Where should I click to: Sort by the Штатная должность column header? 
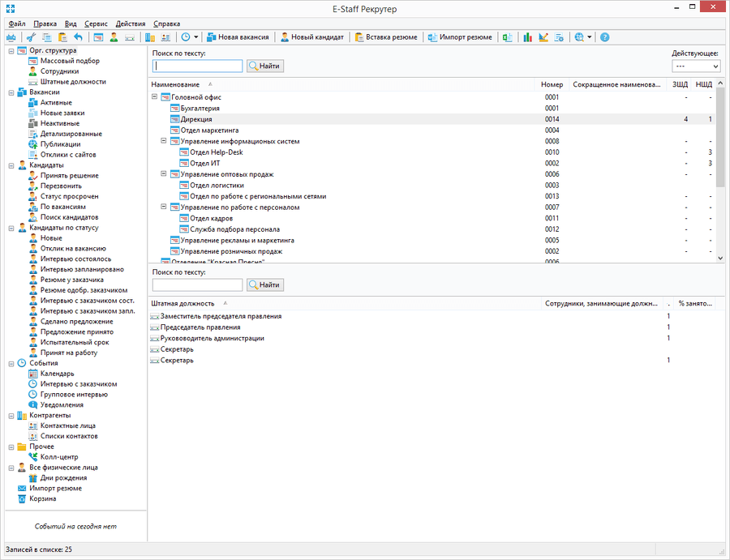[345, 304]
